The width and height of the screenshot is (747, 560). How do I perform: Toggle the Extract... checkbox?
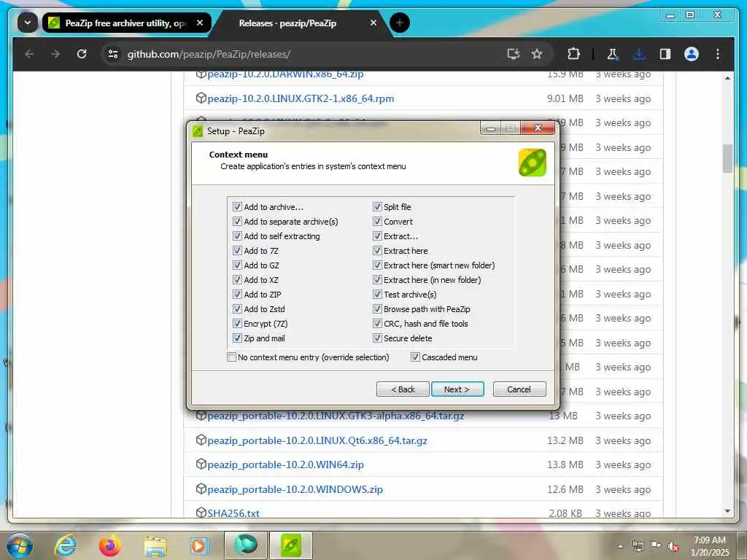[377, 236]
